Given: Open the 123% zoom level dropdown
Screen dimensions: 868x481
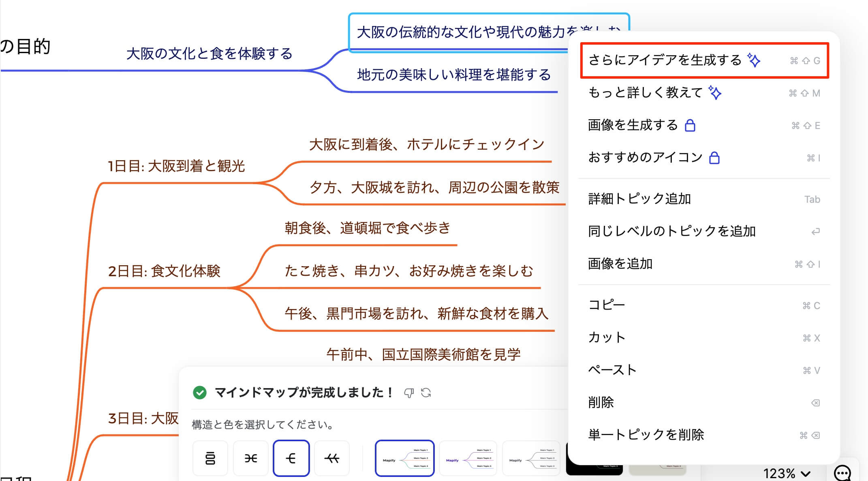Looking at the screenshot, I should (786, 473).
